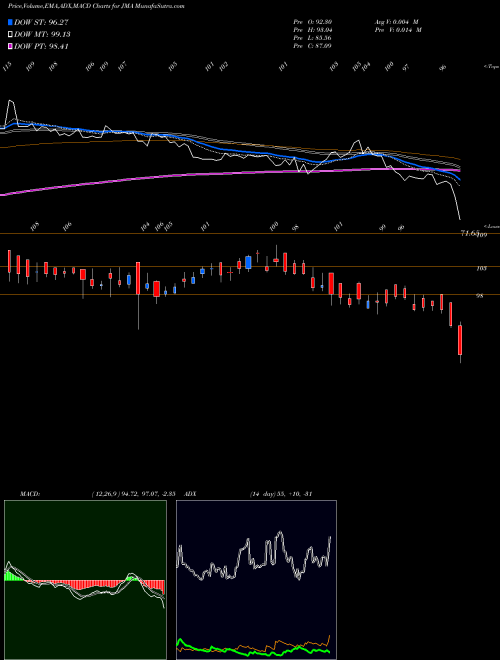Click the MACD (12,26,9) values text
500x660 pixels.
click(x=133, y=493)
